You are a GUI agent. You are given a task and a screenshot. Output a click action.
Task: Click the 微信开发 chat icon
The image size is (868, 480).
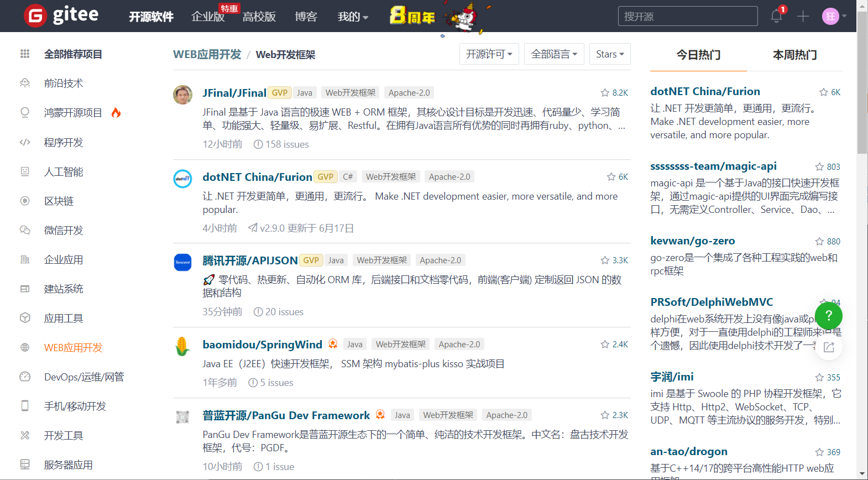pos(25,230)
